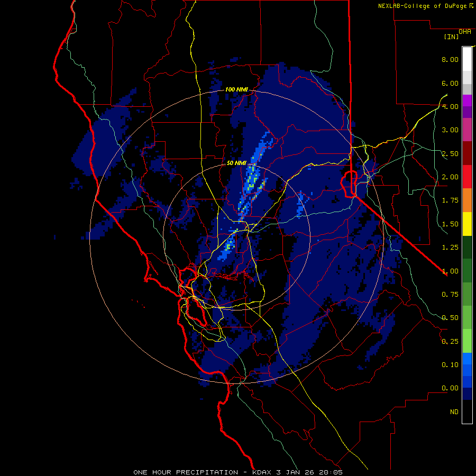This screenshot has height=476, width=476.
Task: Choose the bright red legend swatch
Action: (467, 176)
